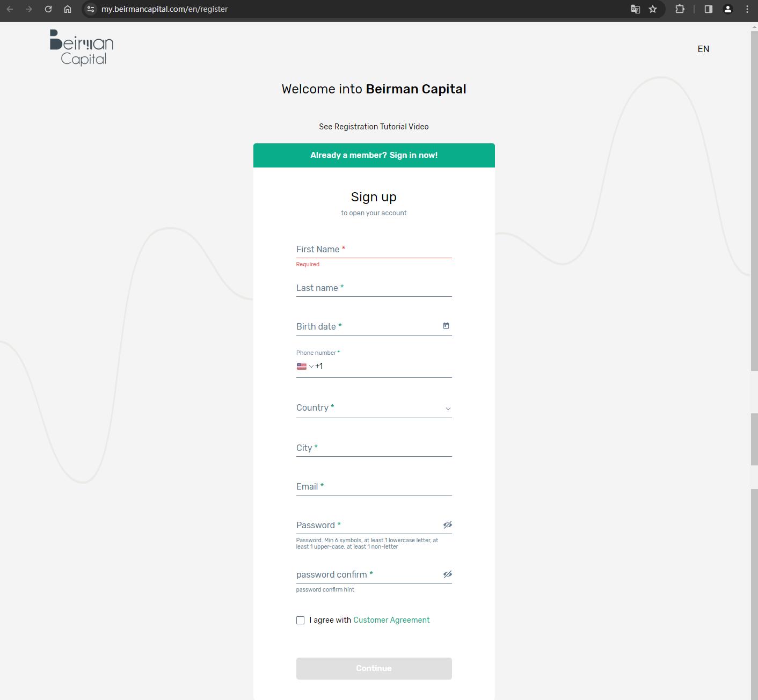The image size is (758, 700).
Task: Open See Registration Tutorial Video link
Action: pos(374,127)
